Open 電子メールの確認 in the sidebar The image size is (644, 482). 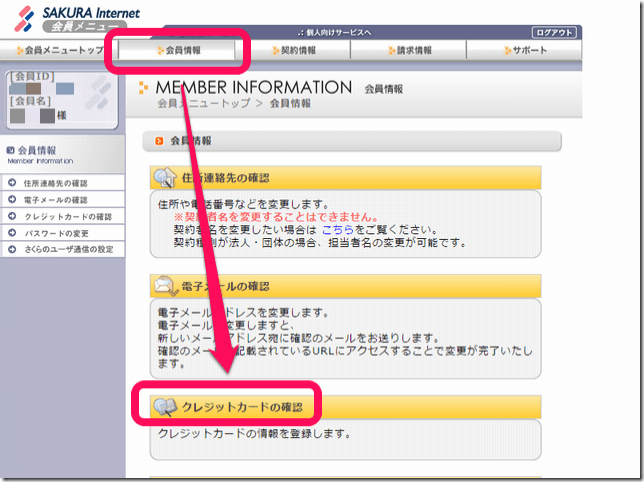[52, 199]
